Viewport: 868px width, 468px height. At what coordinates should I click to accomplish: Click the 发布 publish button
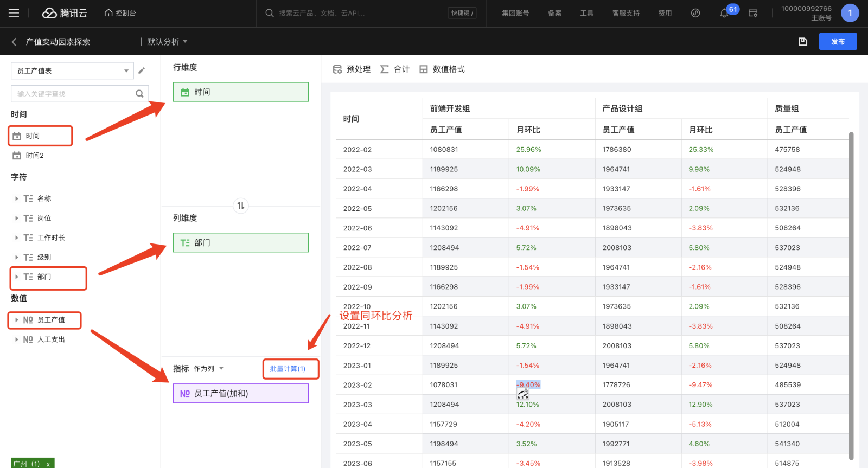click(838, 42)
